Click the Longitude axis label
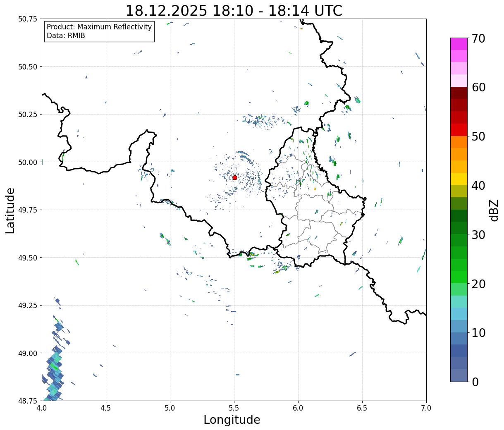Screen dimensions: 504x430 [x=232, y=420]
